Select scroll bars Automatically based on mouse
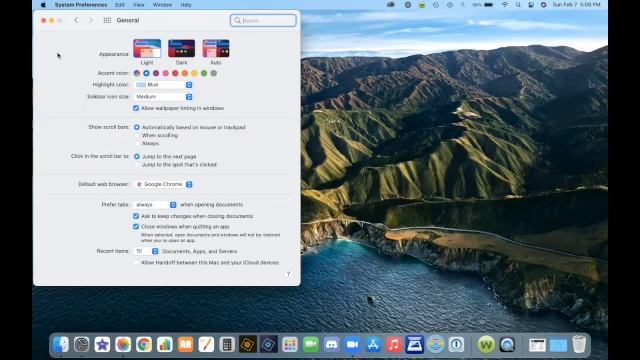 [x=137, y=127]
